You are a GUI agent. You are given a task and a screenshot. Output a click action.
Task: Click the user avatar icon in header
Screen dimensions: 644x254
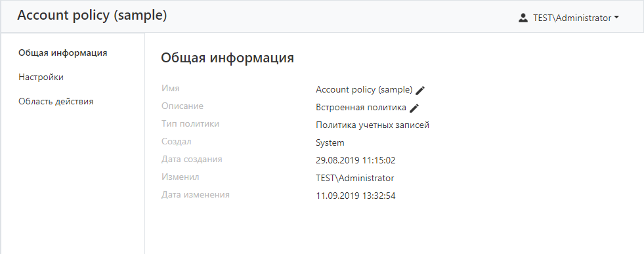point(523,18)
